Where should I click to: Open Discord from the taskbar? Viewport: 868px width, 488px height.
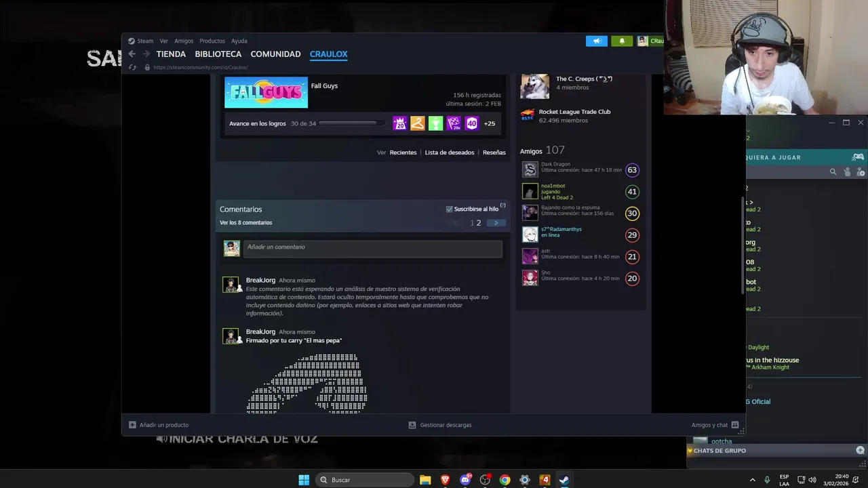(465, 480)
